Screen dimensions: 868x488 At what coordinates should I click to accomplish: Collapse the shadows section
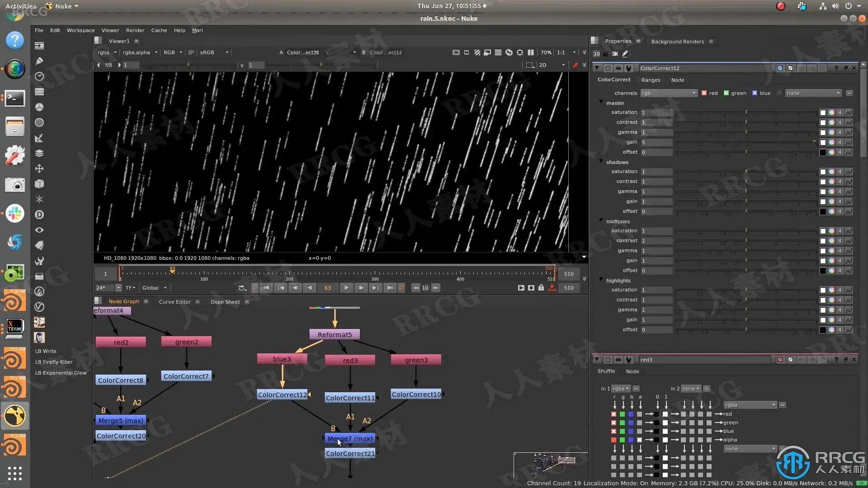[601, 162]
